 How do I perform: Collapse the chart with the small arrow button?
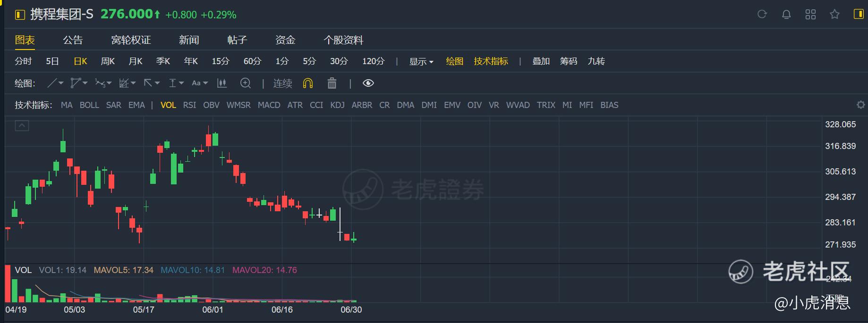point(22,125)
